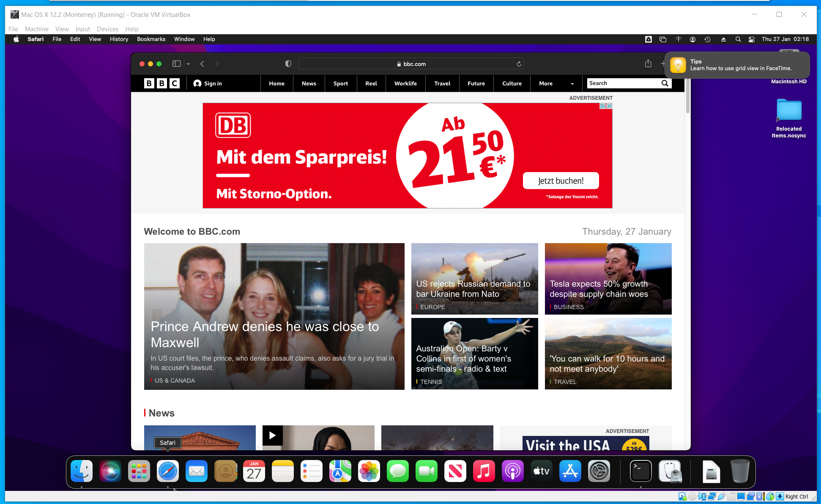Open Calendar showing JAN 27
This screenshot has width=821, height=504.
tap(254, 471)
